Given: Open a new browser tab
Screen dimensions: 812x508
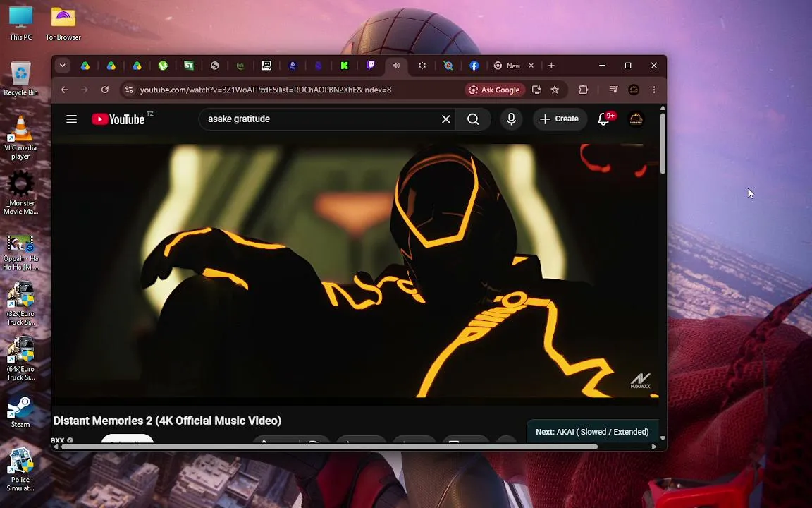Looking at the screenshot, I should point(551,66).
